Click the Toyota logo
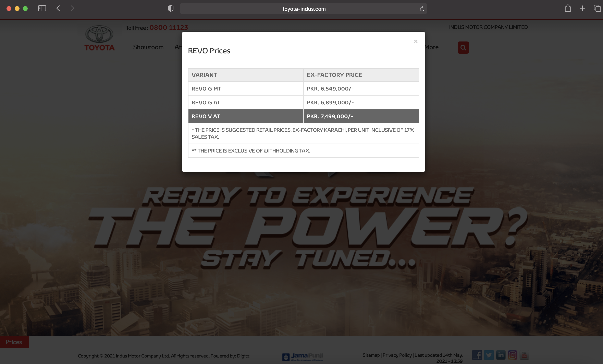This screenshot has width=603, height=364. point(99,38)
